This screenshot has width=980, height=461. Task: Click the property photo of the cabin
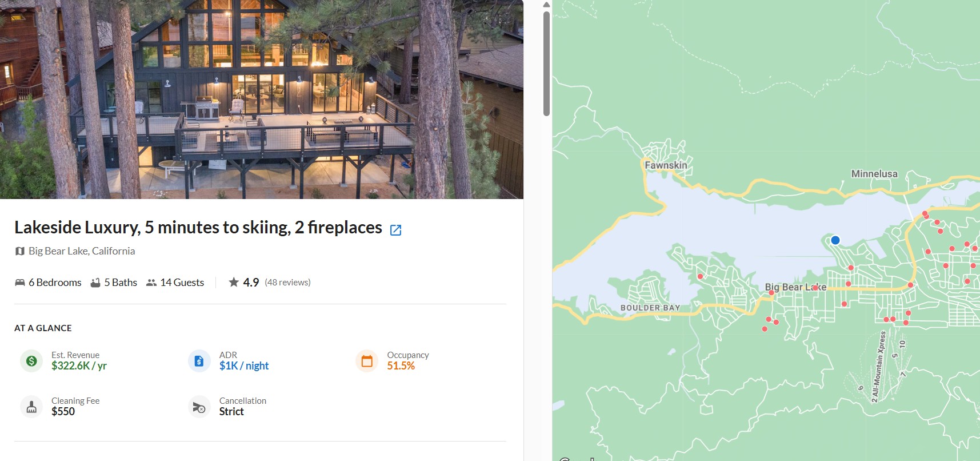pos(261,100)
